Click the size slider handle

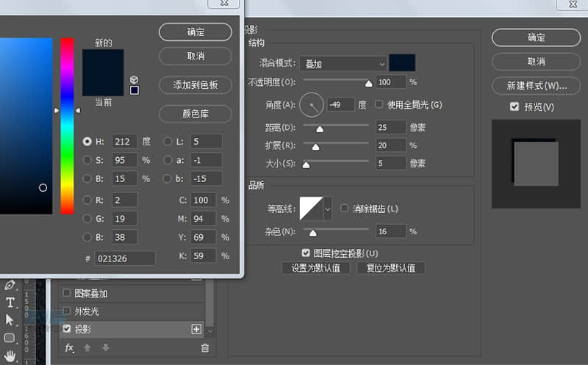click(306, 165)
